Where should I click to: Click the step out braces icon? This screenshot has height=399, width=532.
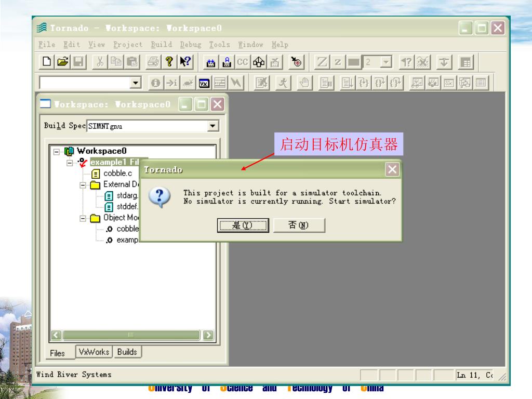click(x=395, y=83)
